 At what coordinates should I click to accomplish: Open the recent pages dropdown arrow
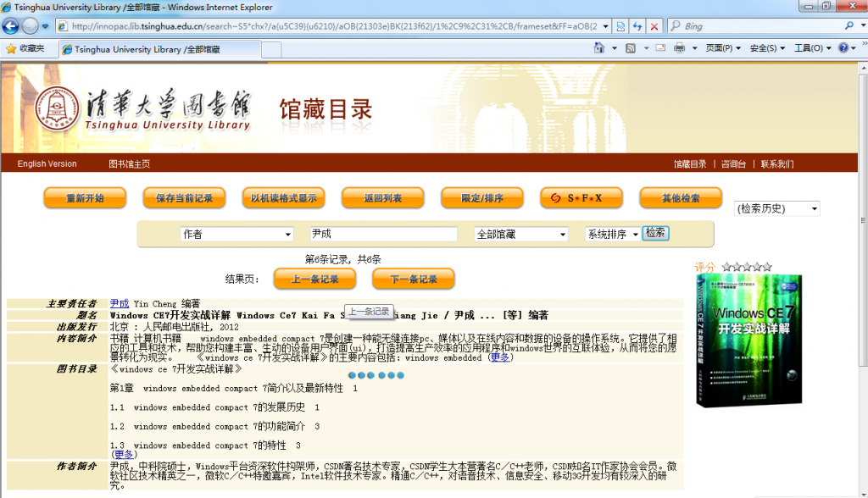[46, 26]
